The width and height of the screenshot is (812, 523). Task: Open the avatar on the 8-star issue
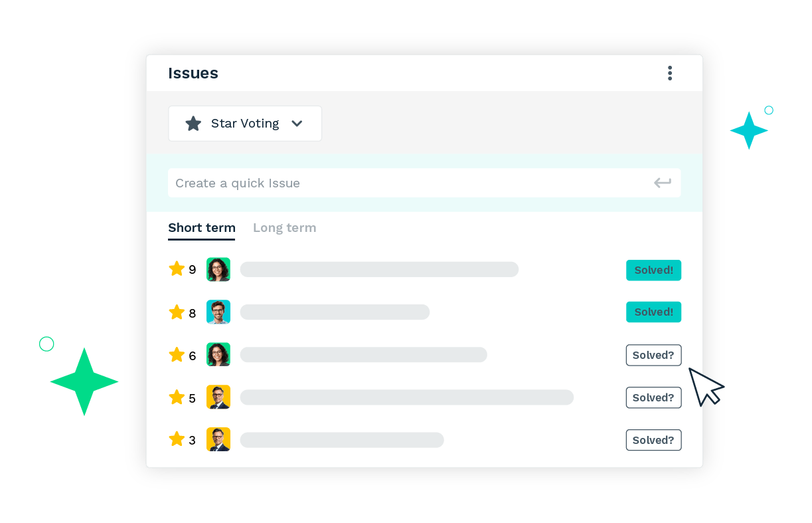tap(218, 312)
